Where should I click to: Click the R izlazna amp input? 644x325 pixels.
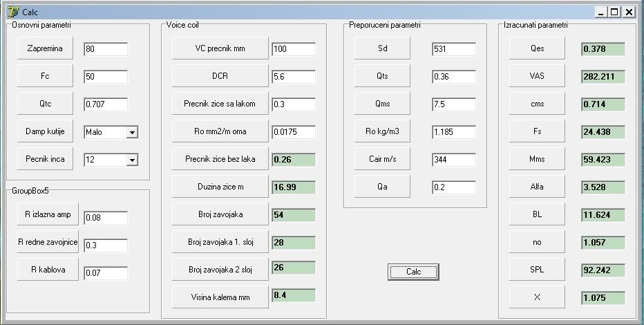click(106, 219)
